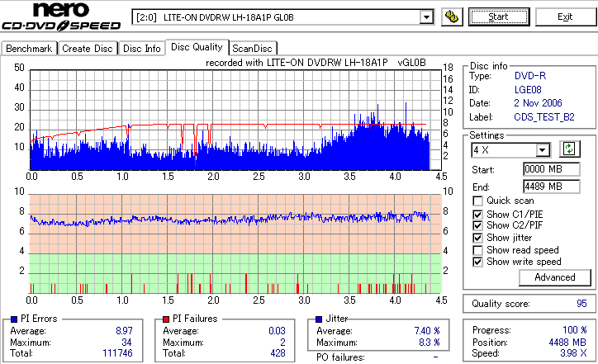Screen dimensions: 598x364
Task: Open the LITE-ON drive selection dropdown
Action: (426, 17)
